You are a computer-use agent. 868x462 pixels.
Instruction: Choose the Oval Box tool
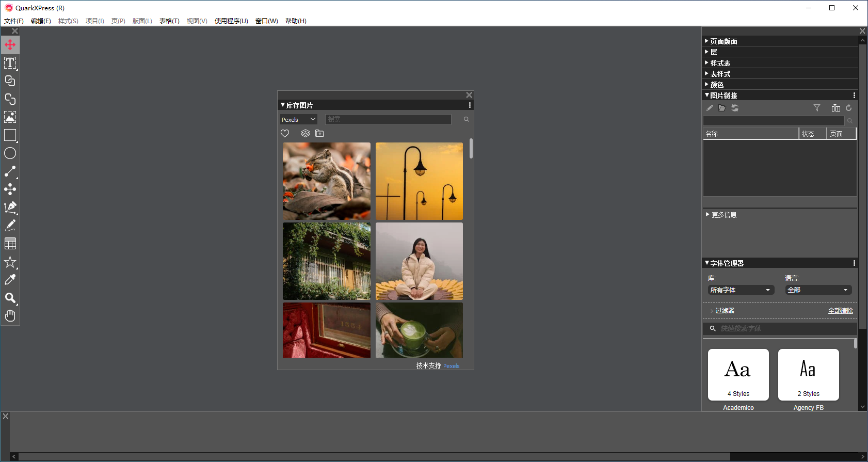pos(10,153)
